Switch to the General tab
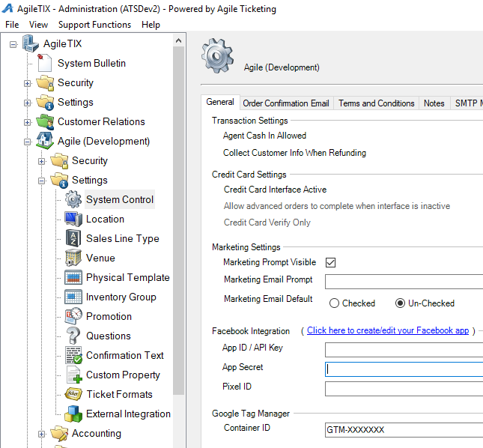The width and height of the screenshot is (483, 448). 220,102
